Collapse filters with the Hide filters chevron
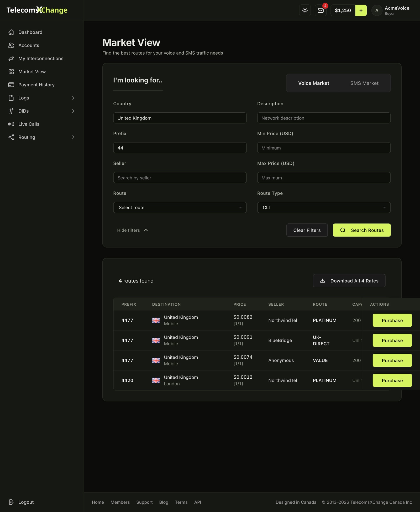The image size is (420, 512). point(146,230)
